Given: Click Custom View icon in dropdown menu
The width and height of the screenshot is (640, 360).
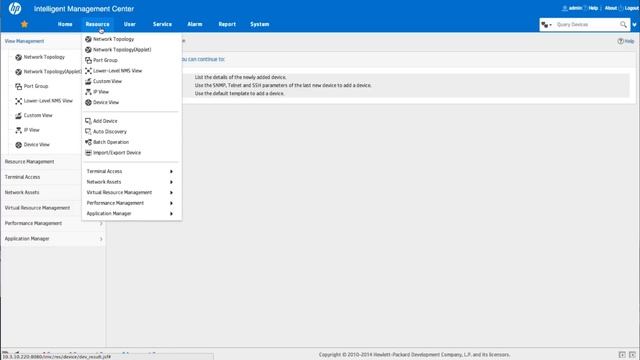Looking at the screenshot, I should click(x=88, y=82).
